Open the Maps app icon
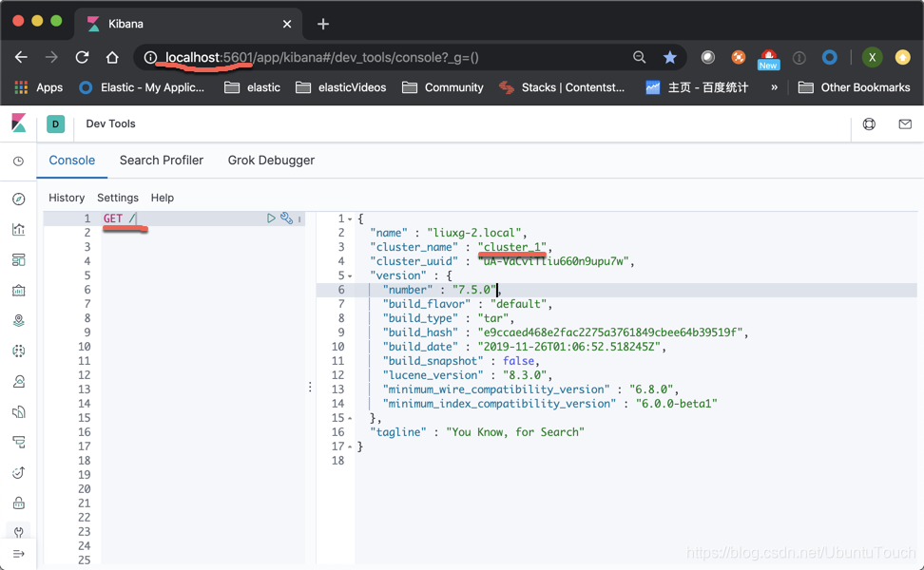The width and height of the screenshot is (924, 570). point(18,320)
